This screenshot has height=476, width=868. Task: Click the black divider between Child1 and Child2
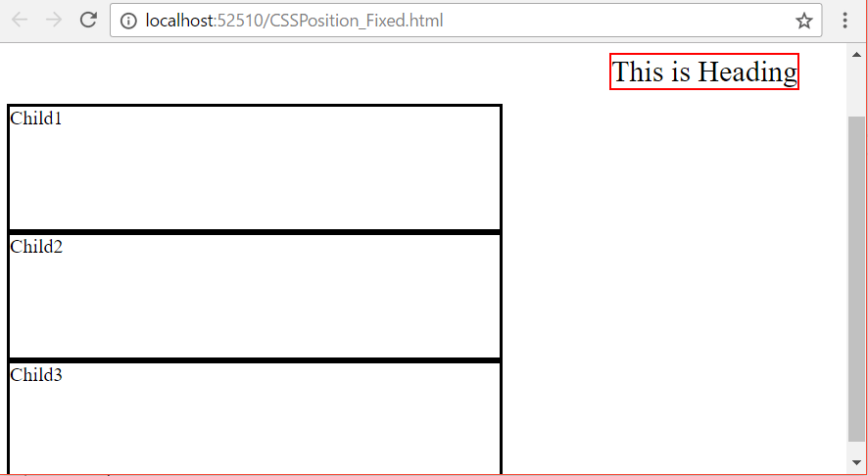point(255,232)
